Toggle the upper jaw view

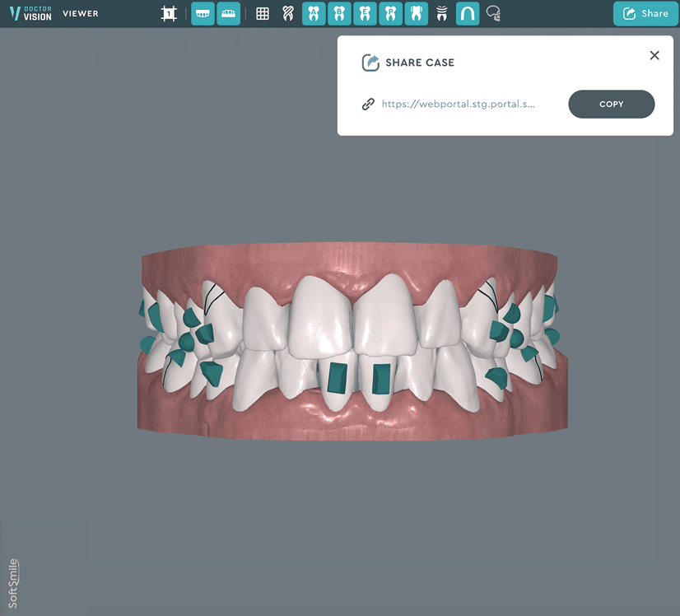tap(203, 13)
